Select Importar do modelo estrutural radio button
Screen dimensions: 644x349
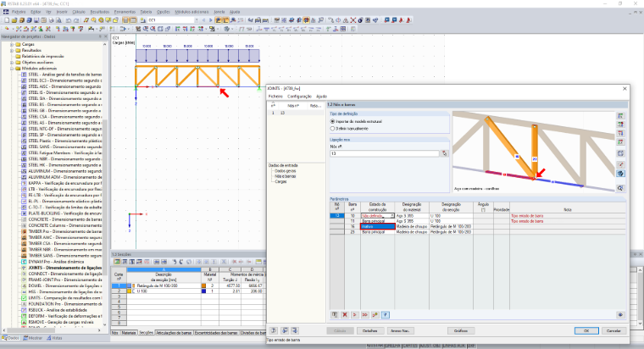click(x=333, y=121)
